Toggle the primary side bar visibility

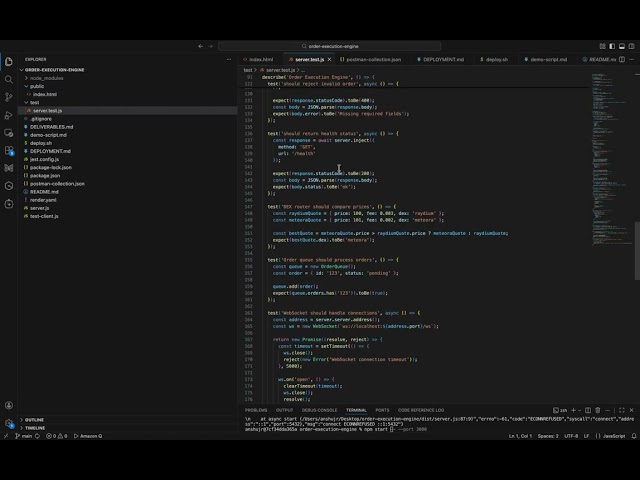[x=612, y=46]
